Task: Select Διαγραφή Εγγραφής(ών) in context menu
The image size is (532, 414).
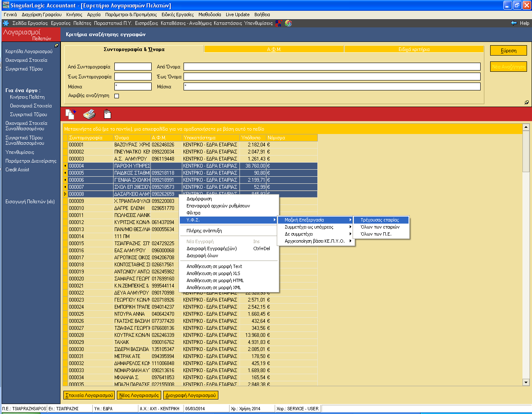Action: [x=229, y=248]
